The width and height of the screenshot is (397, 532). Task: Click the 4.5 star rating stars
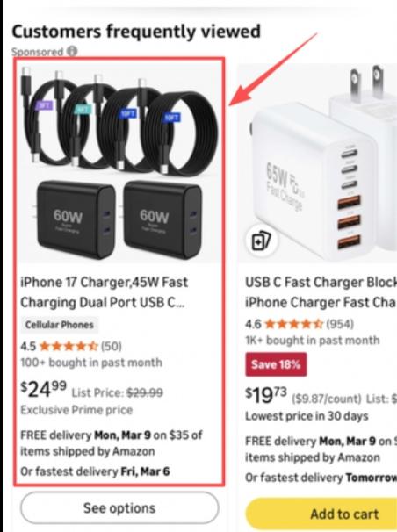point(69,347)
